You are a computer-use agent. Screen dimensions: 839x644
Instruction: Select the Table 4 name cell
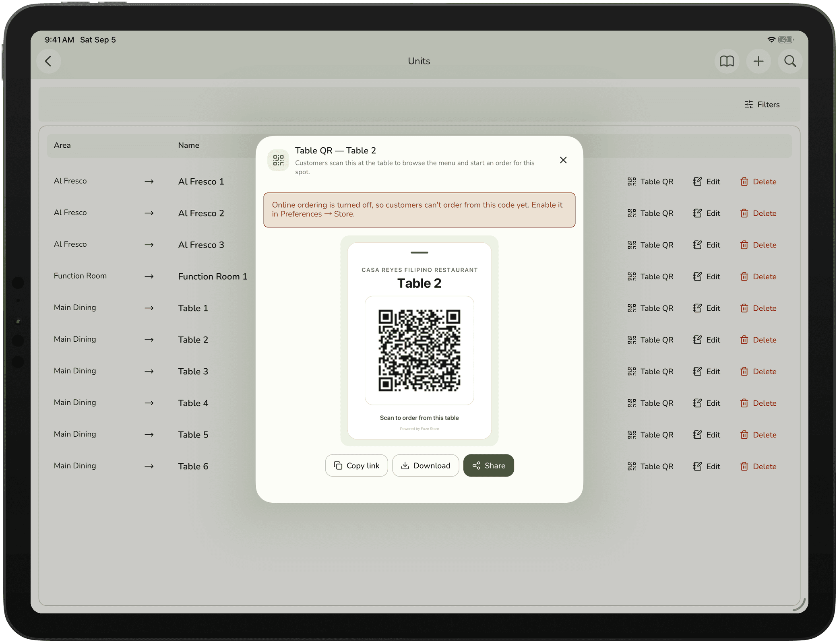193,403
